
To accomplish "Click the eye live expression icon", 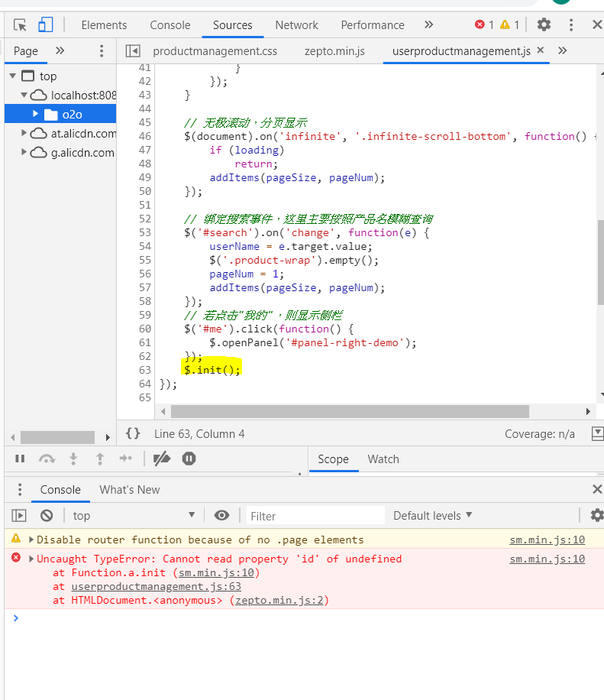I will click(x=221, y=515).
